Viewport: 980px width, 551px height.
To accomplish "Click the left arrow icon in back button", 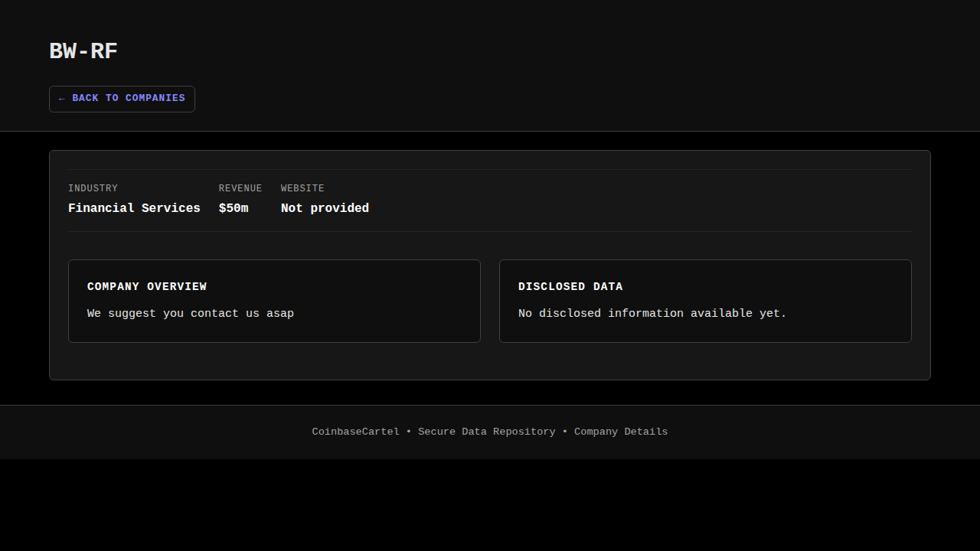I will click(62, 99).
